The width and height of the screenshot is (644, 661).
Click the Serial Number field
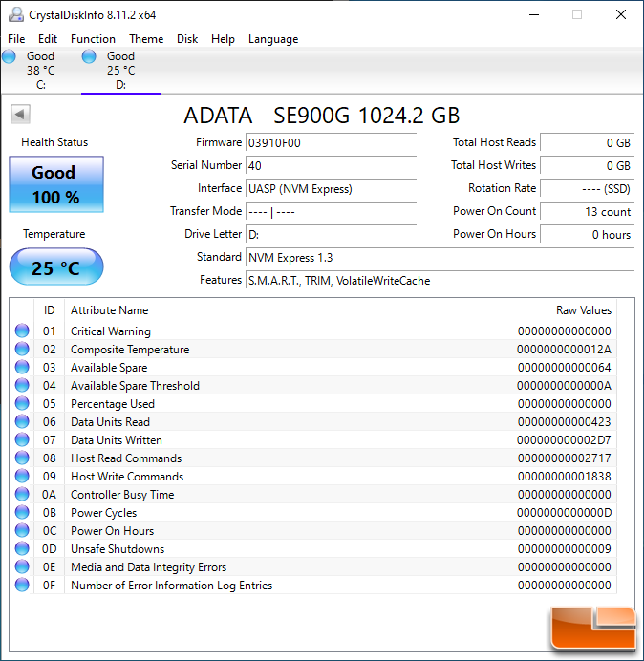331,165
